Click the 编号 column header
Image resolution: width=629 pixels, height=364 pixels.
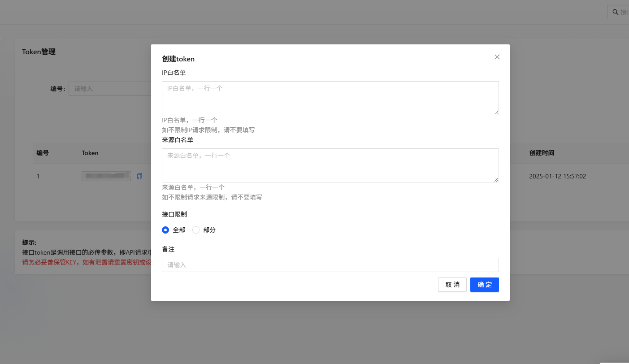click(x=42, y=153)
